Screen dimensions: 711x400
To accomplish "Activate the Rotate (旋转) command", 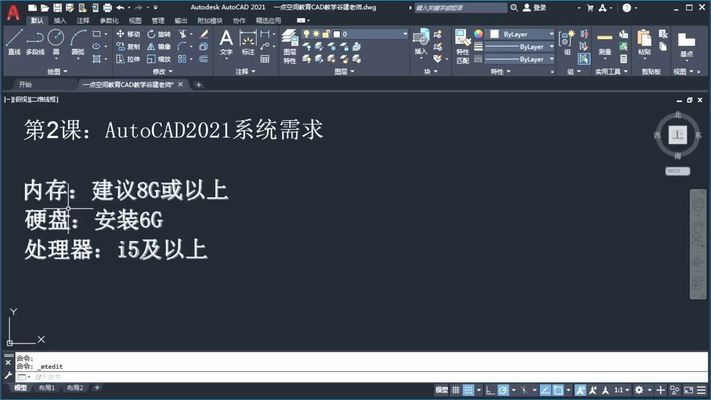I will click(x=159, y=34).
